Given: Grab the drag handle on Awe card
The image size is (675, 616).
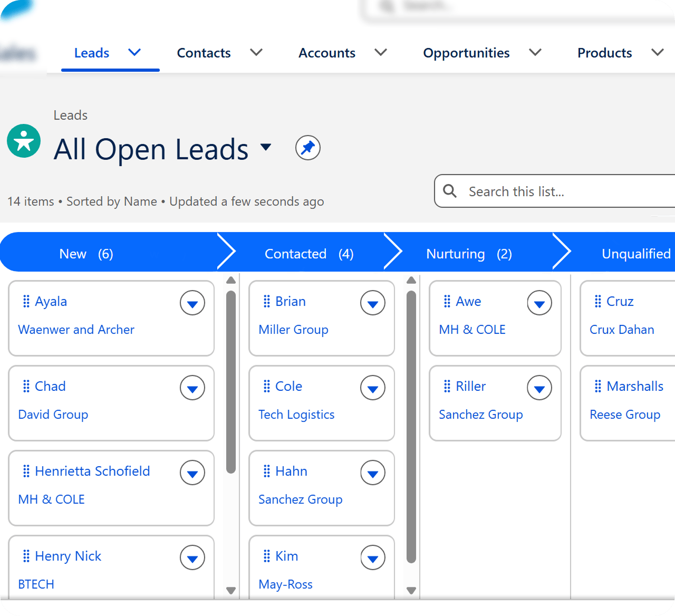Looking at the screenshot, I should (447, 301).
